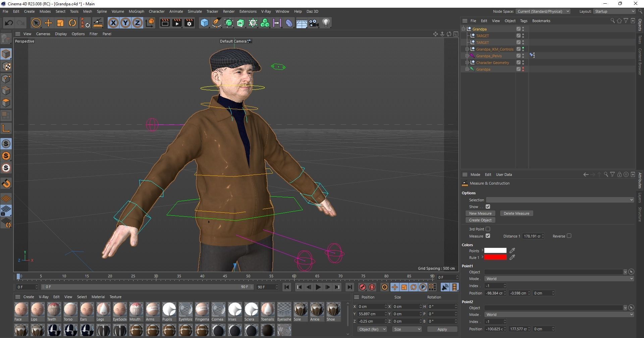Expand the Character Geometry tree item
The image size is (644, 338).
pyautogui.click(x=467, y=63)
